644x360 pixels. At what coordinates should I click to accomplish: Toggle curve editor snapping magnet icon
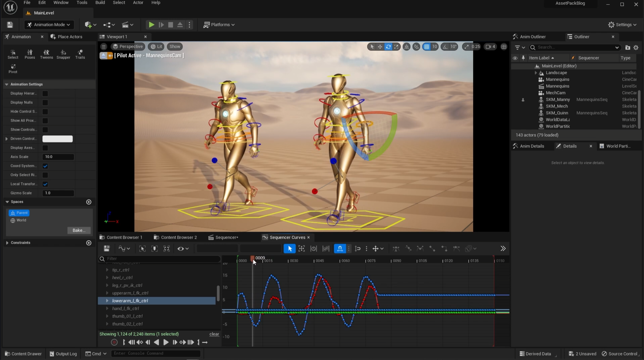(340, 249)
